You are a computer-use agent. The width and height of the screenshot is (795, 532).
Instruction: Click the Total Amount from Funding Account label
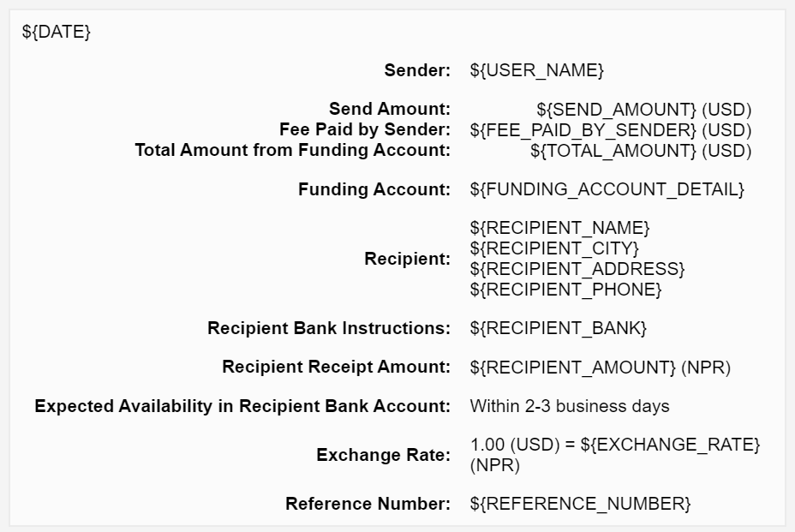(292, 151)
